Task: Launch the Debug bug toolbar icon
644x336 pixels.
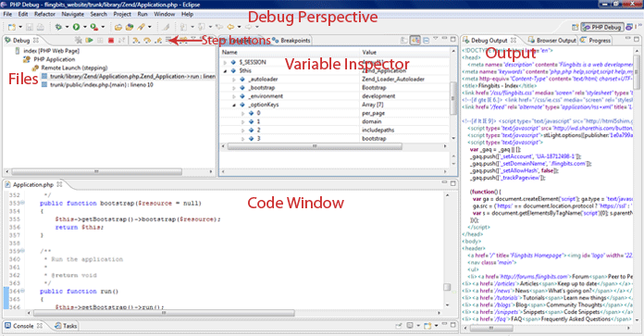Action: (x=58, y=27)
